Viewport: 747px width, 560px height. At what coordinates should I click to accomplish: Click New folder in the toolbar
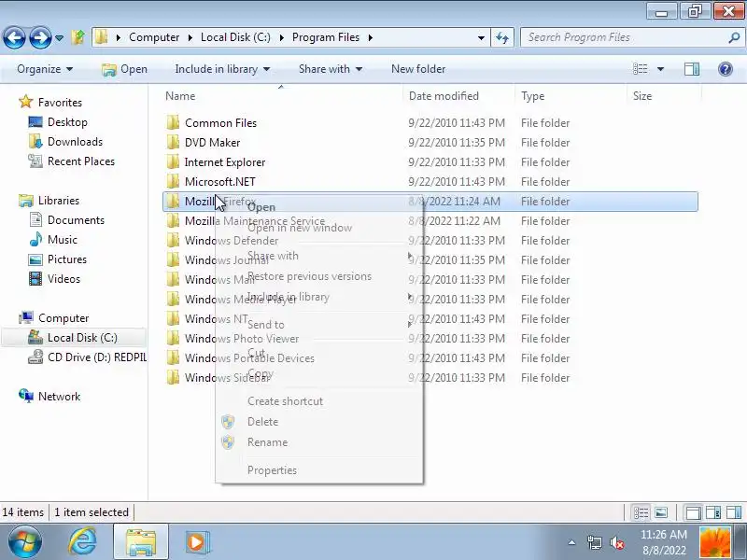pos(418,69)
